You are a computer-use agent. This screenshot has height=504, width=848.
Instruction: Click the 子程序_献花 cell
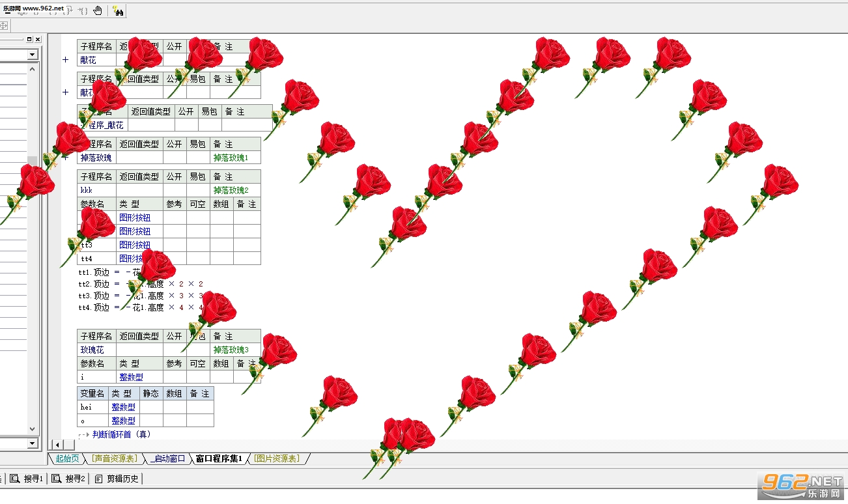(102, 125)
